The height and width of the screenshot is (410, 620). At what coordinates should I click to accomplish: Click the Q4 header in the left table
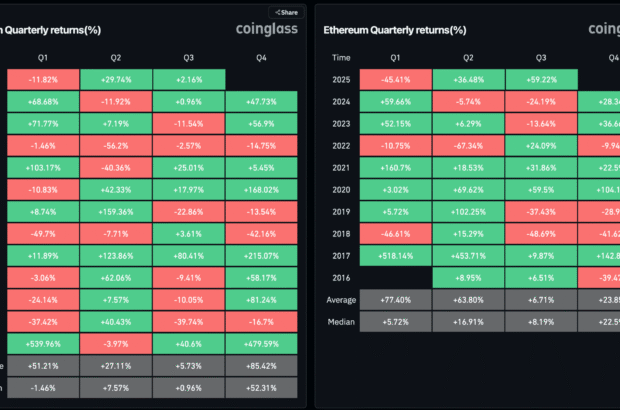tap(263, 58)
